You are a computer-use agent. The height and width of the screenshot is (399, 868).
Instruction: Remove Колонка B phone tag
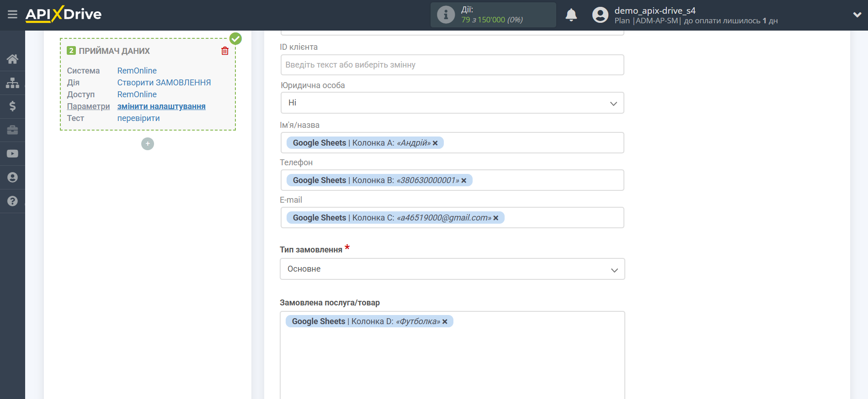464,181
